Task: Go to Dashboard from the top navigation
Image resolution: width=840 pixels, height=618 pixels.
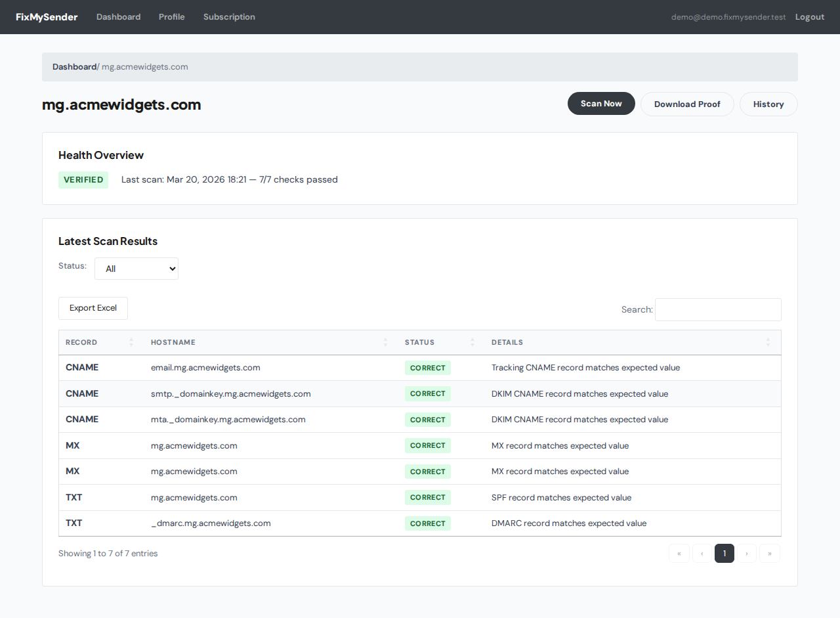Action: click(x=118, y=16)
